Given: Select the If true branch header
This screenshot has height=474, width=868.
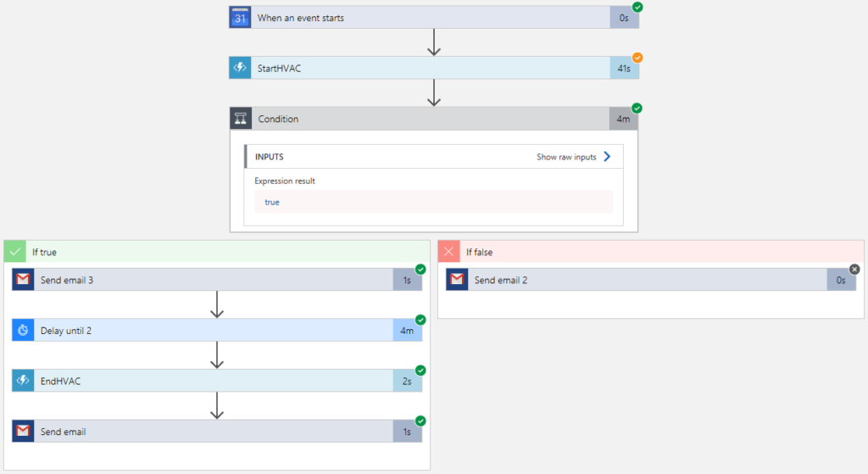Looking at the screenshot, I should [217, 252].
